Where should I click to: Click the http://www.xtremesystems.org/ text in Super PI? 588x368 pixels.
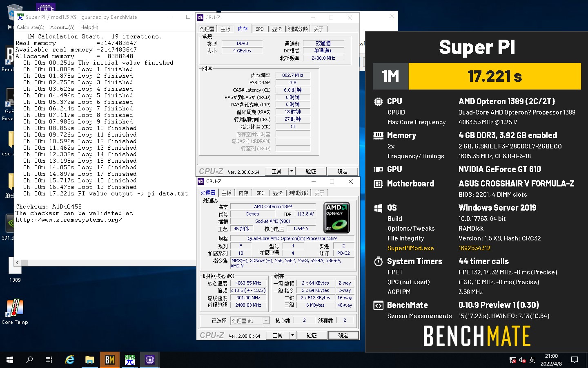tap(69, 220)
